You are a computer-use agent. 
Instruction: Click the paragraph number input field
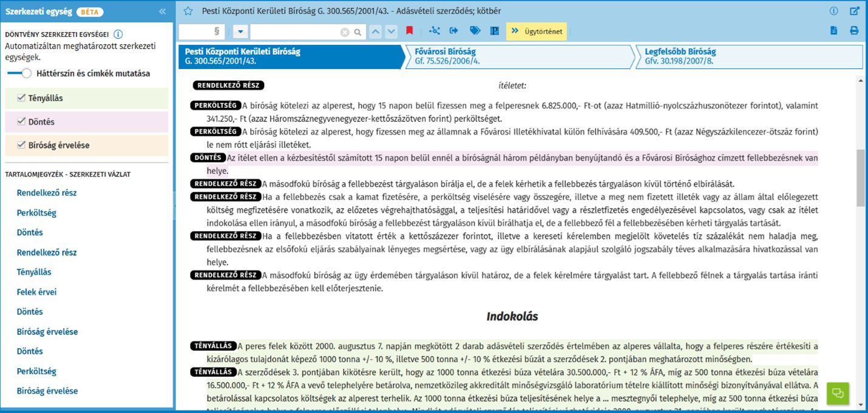point(202,32)
